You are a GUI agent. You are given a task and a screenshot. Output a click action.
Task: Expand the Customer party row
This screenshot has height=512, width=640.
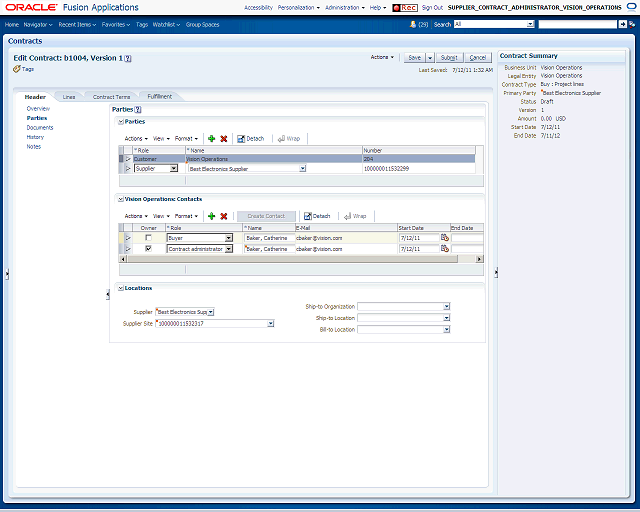(128, 159)
